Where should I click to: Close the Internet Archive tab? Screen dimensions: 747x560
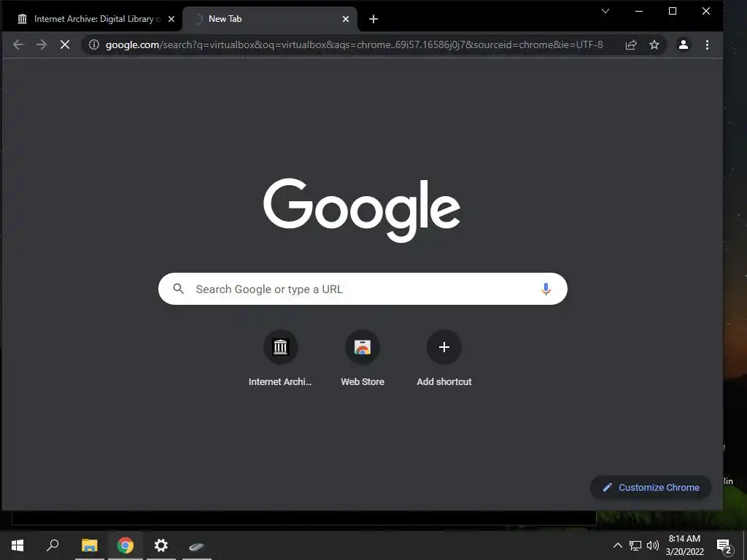171,19
